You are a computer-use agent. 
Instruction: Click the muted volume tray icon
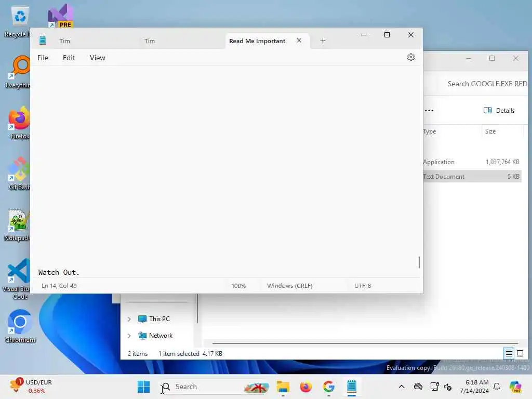click(x=448, y=387)
